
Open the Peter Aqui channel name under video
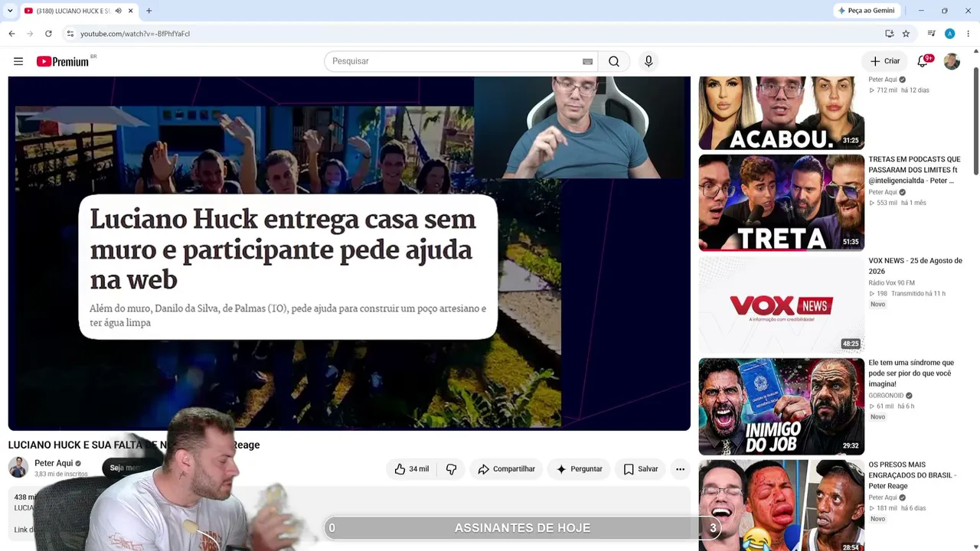[54, 463]
